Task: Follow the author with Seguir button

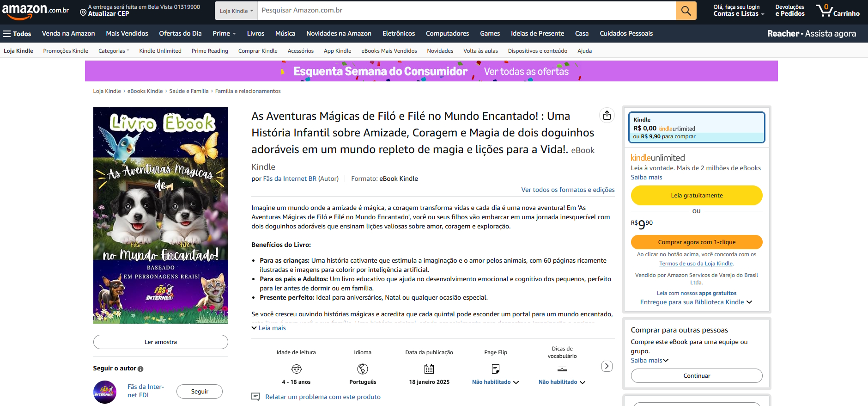Action: [200, 391]
